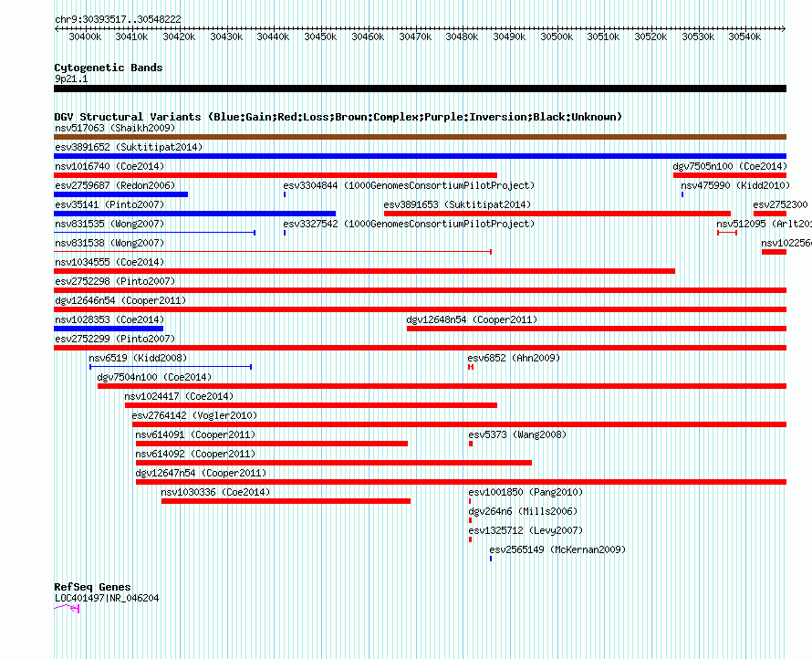The image size is (812, 659).
Task: Click esv6852 (Ahn2009) label
Action: point(514,358)
